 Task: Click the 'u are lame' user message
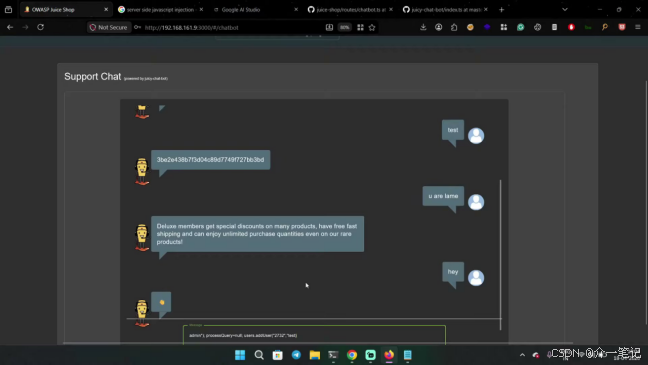coord(443,196)
